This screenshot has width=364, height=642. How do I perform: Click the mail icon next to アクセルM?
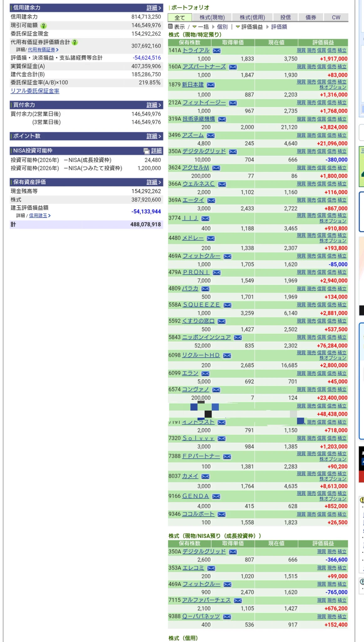(x=216, y=168)
